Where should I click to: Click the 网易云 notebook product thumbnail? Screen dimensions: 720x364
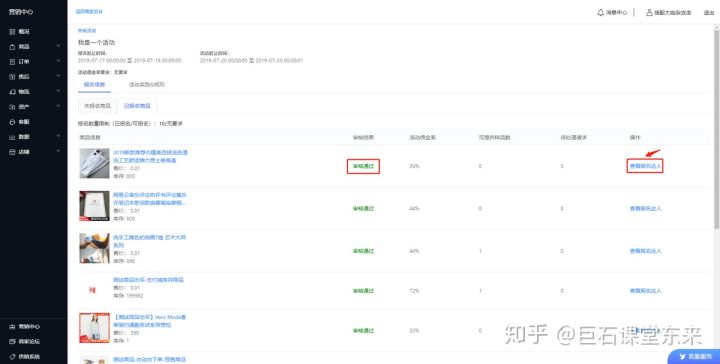[x=94, y=206]
